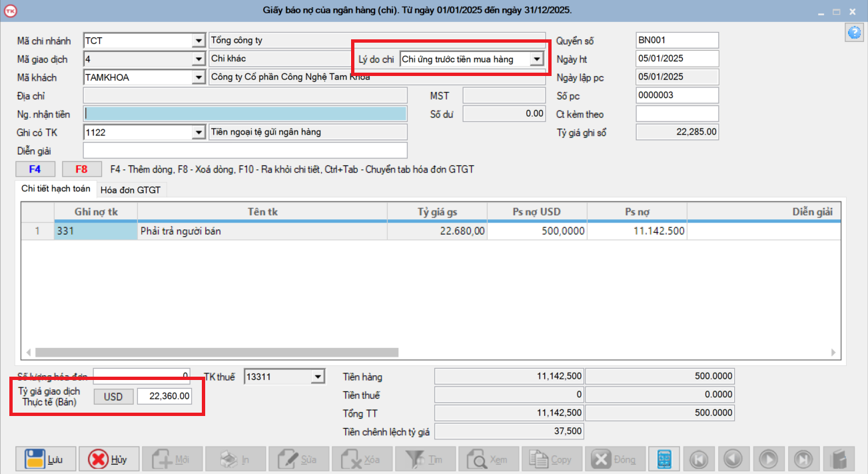Image resolution: width=868 pixels, height=474 pixels.
Task: Click the Lưu save button
Action: tap(46, 459)
